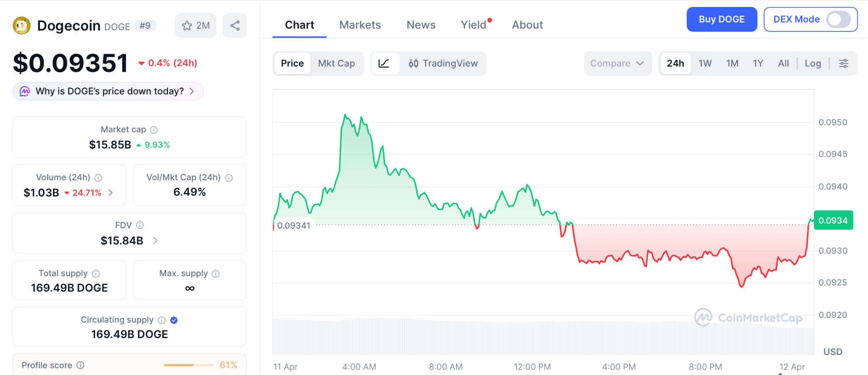Image resolution: width=868 pixels, height=375 pixels.
Task: Toggle Log scale on the chart
Action: [812, 64]
